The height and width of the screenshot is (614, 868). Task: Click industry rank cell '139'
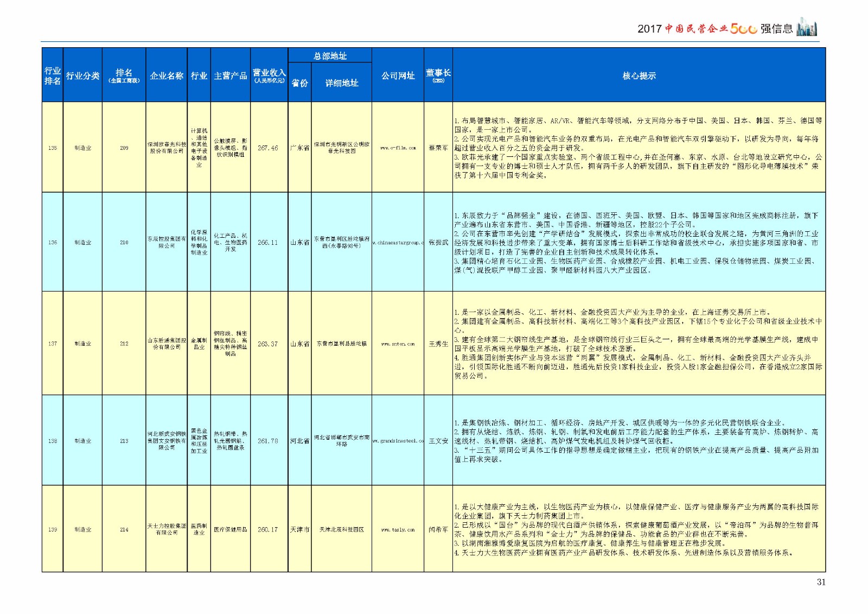53,529
